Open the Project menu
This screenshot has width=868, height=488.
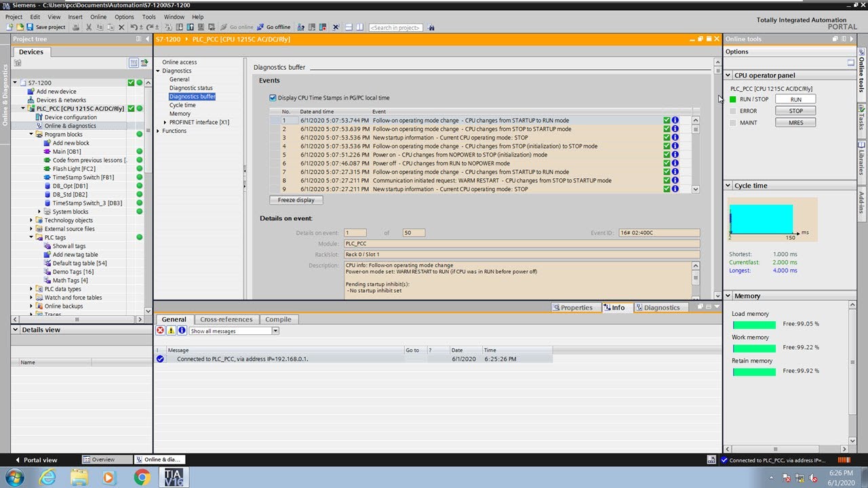[14, 17]
